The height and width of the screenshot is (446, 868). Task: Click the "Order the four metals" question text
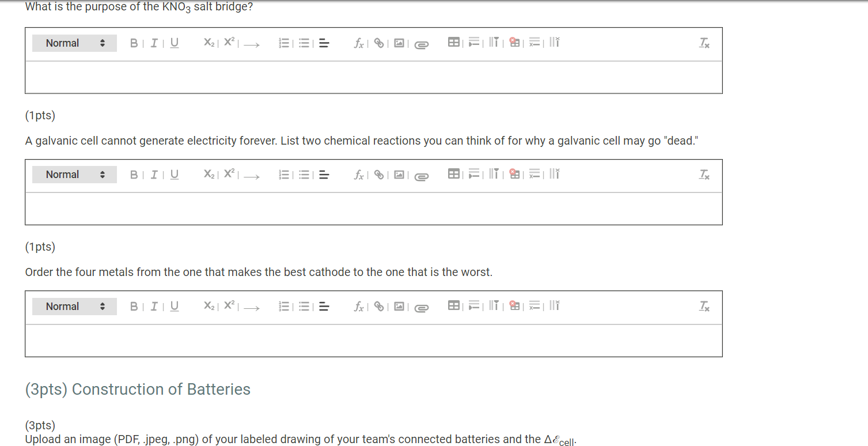[x=259, y=272]
